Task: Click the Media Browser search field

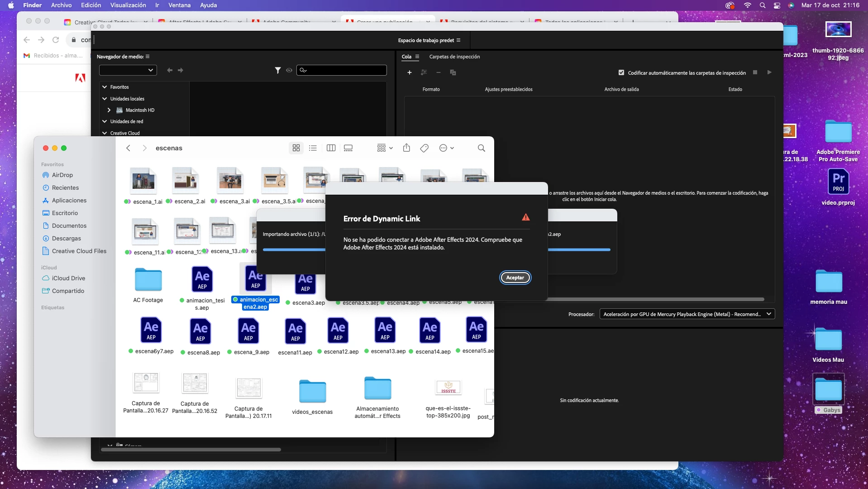Action: click(x=342, y=70)
